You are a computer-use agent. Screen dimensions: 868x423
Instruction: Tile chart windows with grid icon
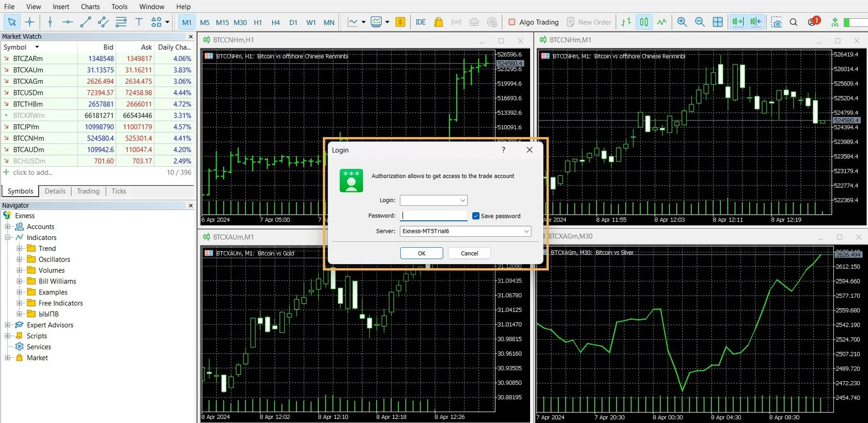[x=718, y=22]
